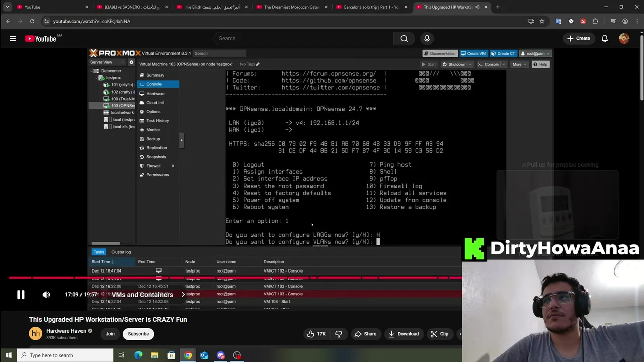Screen dimensions: 644x362
Task: Open Task History in Proxmox
Action: pyautogui.click(x=158, y=121)
